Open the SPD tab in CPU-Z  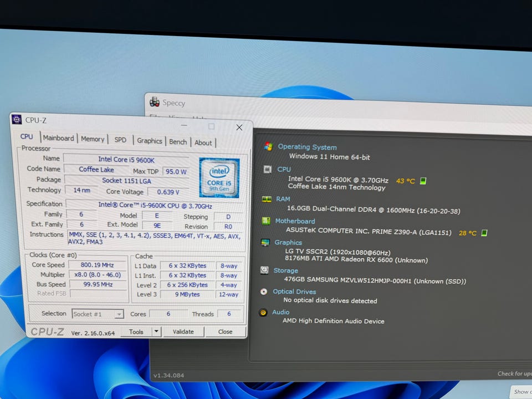point(120,140)
